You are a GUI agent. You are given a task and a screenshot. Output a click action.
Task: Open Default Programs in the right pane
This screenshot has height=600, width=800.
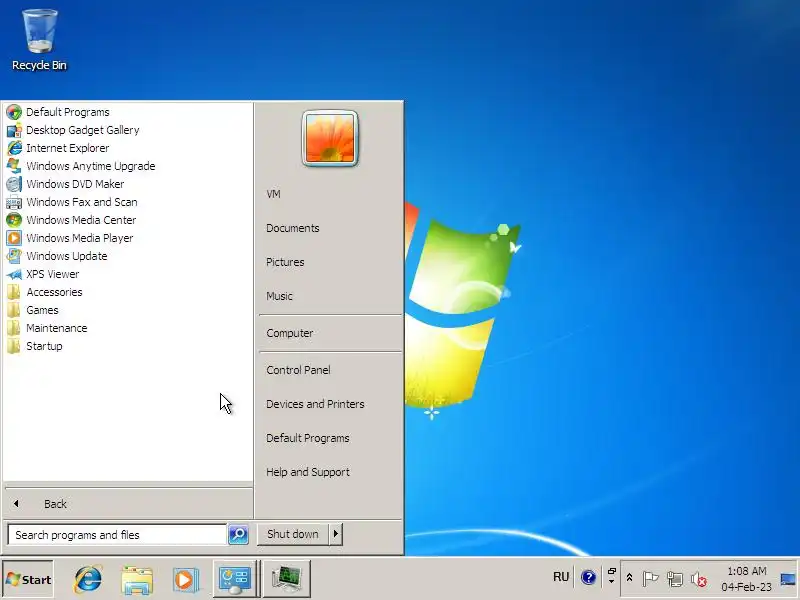[308, 438]
